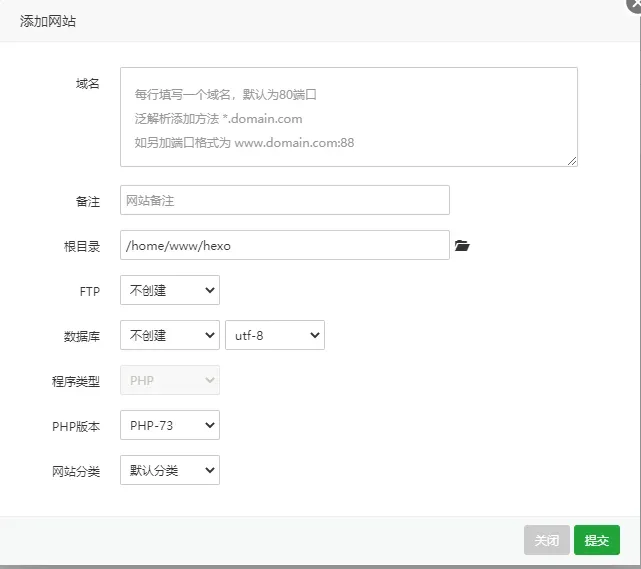Click the 根目录 label
This screenshot has width=641, height=569.
tap(82, 246)
